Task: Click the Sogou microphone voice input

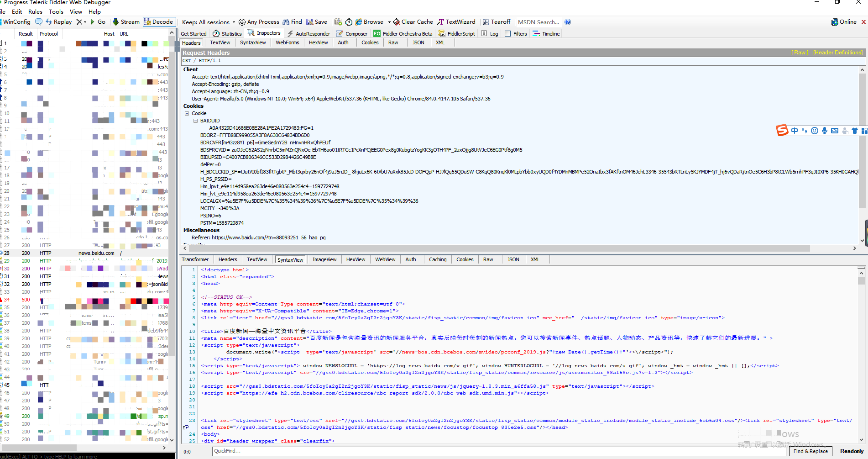Action: coord(825,131)
